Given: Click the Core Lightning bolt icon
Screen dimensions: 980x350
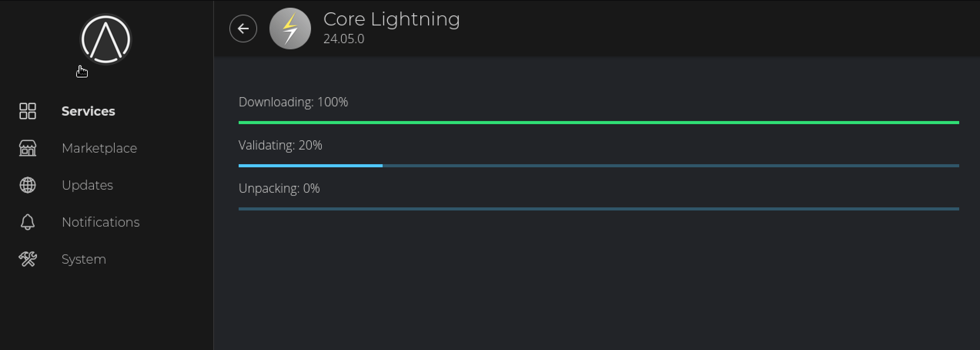Looking at the screenshot, I should tap(290, 29).
